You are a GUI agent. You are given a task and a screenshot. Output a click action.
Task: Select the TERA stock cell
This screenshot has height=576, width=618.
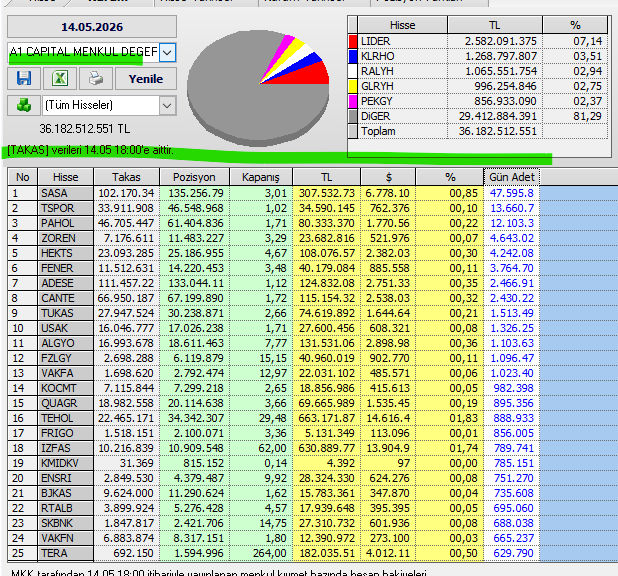pos(66,553)
